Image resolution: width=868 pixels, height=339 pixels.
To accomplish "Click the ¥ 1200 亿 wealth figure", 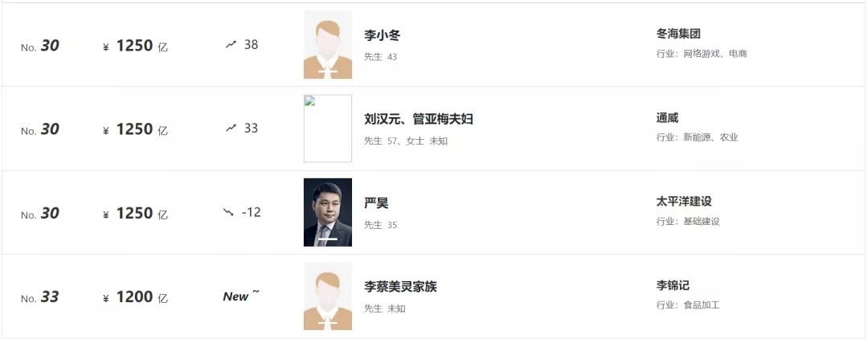I will tap(135, 297).
